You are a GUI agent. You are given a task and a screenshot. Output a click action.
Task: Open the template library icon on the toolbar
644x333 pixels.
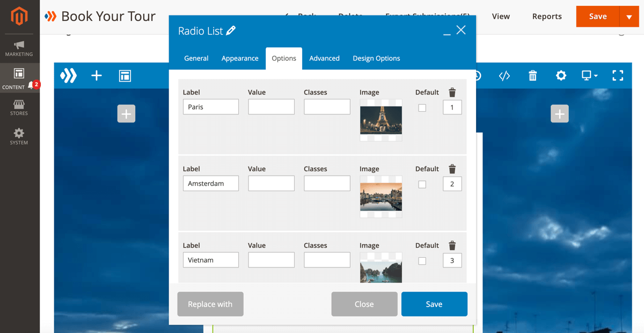[x=125, y=76]
